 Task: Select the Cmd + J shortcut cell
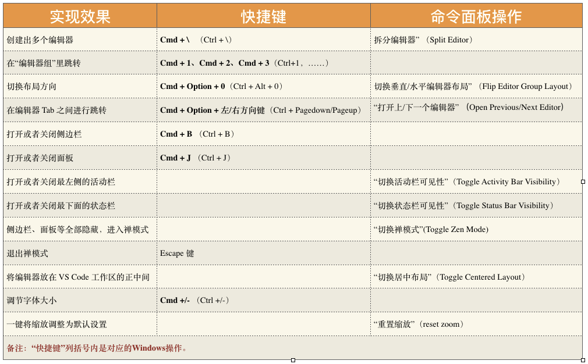[264, 158]
